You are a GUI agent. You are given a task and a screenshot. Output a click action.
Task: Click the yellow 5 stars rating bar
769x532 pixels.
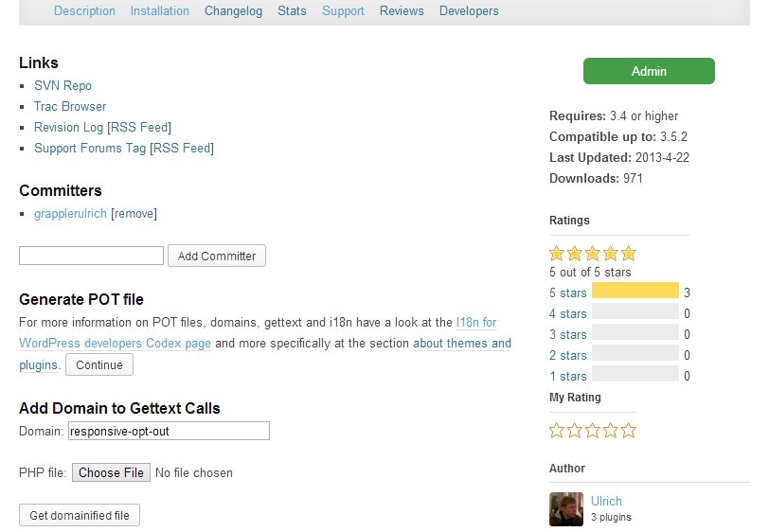point(635,291)
